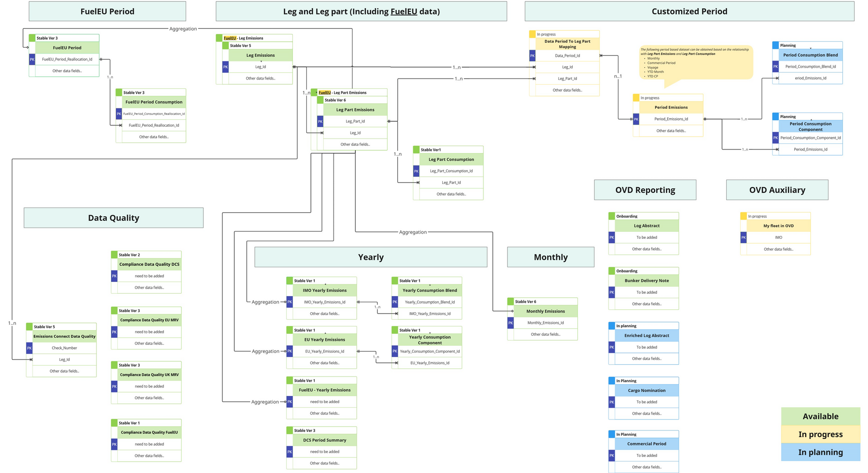Select the Period Consumption Component title

(810, 126)
